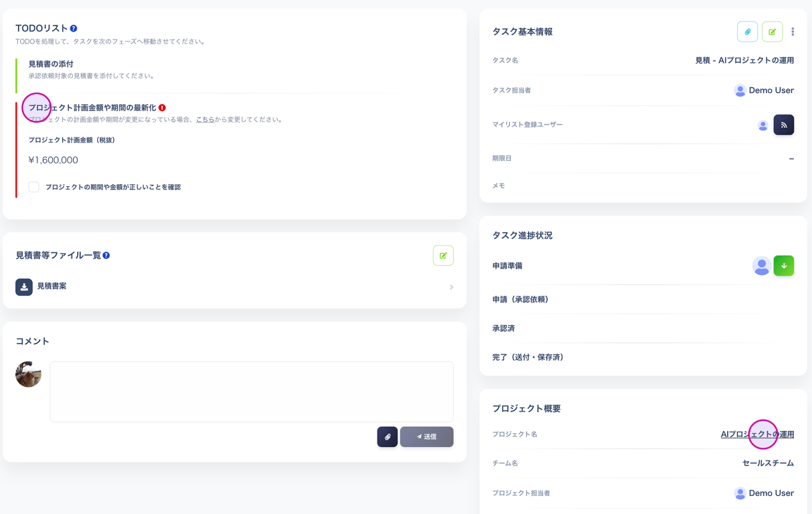Click the 見積書案 file name
The width and height of the screenshot is (812, 514).
coord(52,286)
